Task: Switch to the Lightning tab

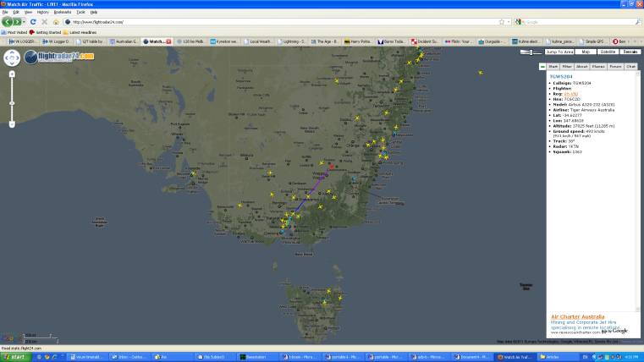Action: pyautogui.click(x=291, y=41)
